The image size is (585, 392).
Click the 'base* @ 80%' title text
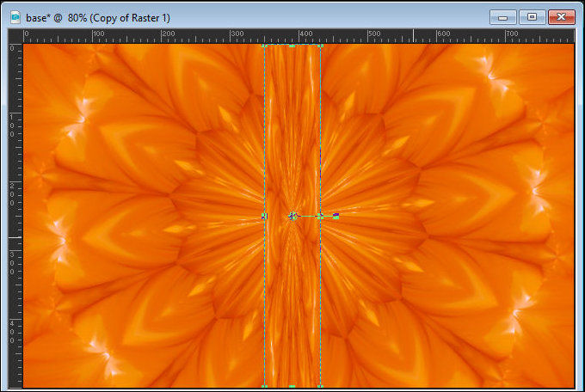tap(103, 17)
